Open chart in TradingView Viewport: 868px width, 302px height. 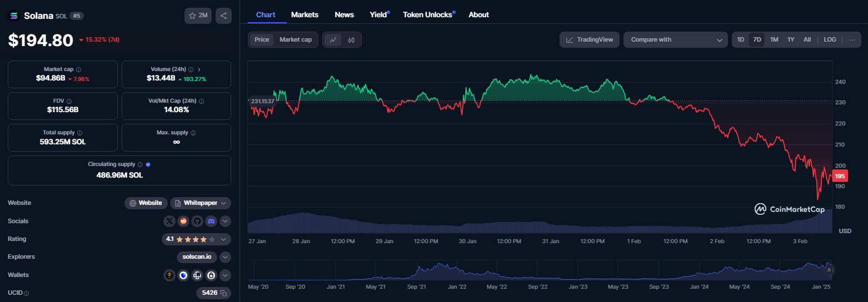[590, 39]
